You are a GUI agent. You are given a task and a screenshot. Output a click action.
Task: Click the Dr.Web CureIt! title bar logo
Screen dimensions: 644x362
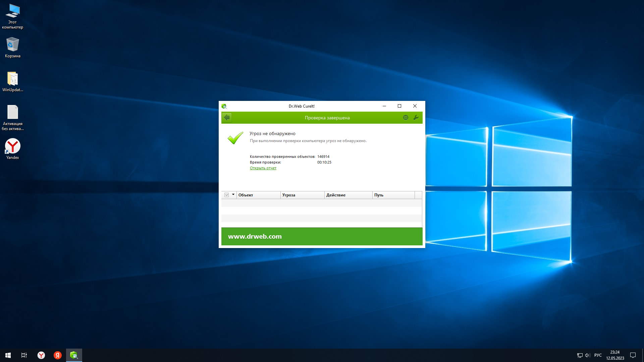(x=224, y=106)
